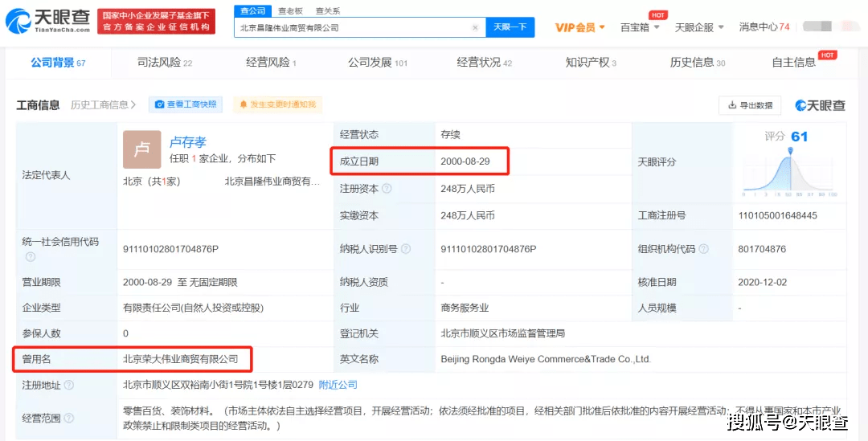Click the 天眼一下 search button

click(x=510, y=27)
